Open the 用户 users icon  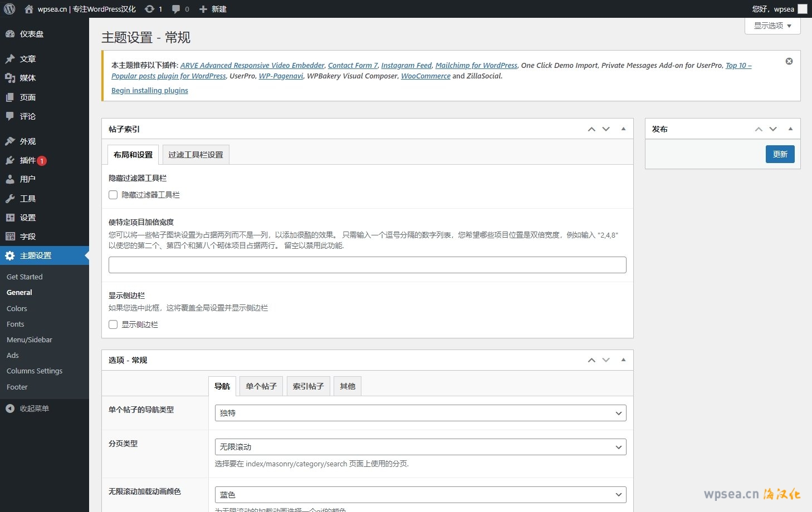coord(10,179)
